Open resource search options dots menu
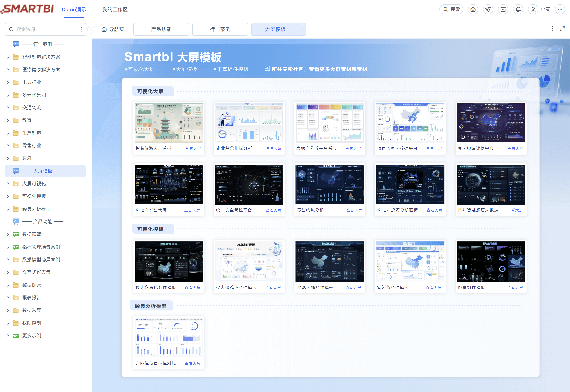This screenshot has height=392, width=570. click(x=81, y=29)
